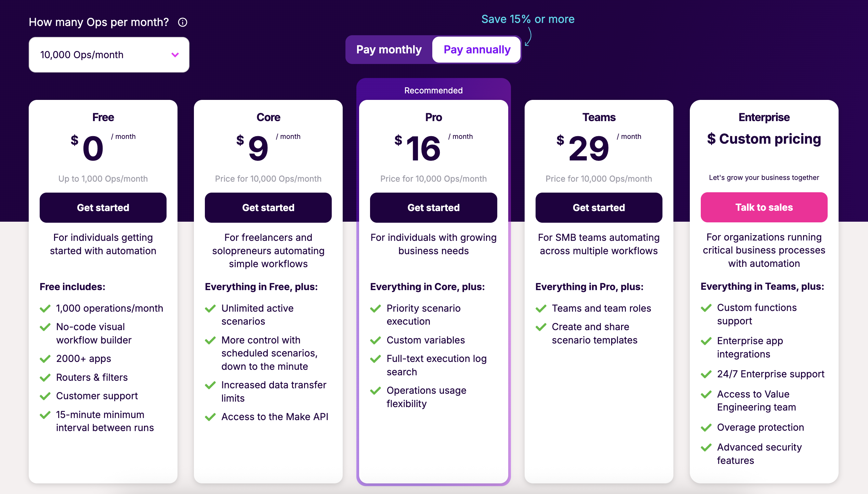Image resolution: width=868 pixels, height=494 pixels.
Task: Click the Recommended banner above the Pro plan
Action: coord(433,90)
